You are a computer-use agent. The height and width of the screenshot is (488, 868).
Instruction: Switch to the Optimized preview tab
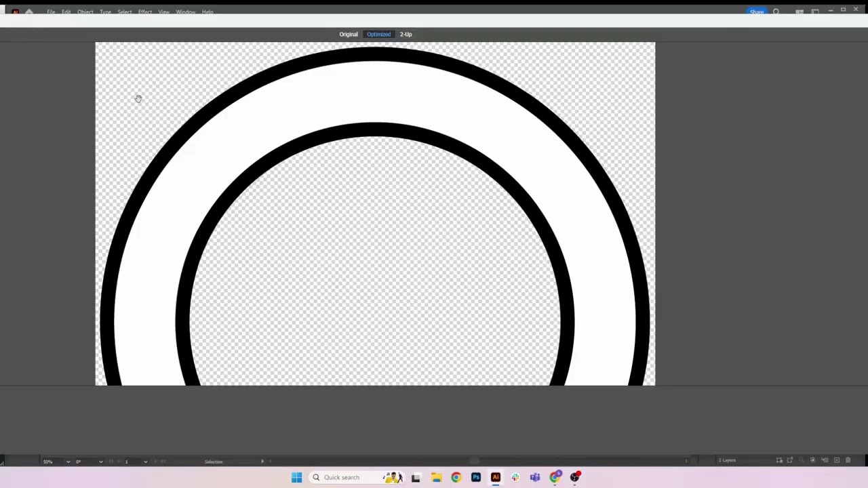click(x=378, y=34)
